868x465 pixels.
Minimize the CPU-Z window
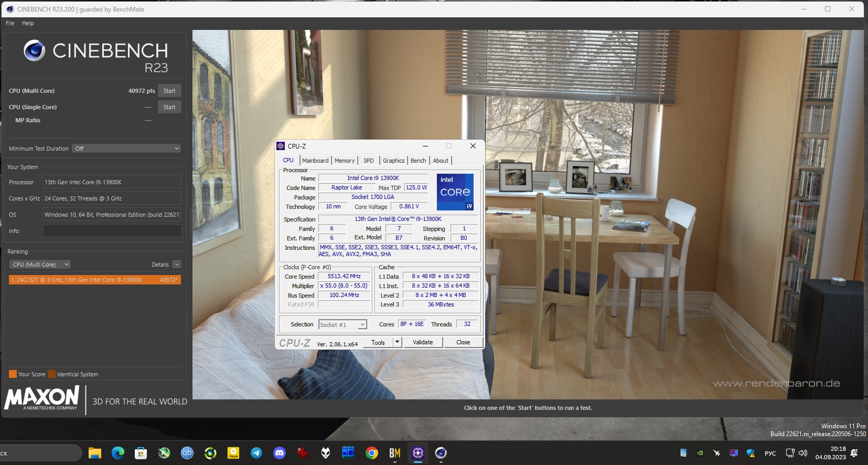click(425, 146)
